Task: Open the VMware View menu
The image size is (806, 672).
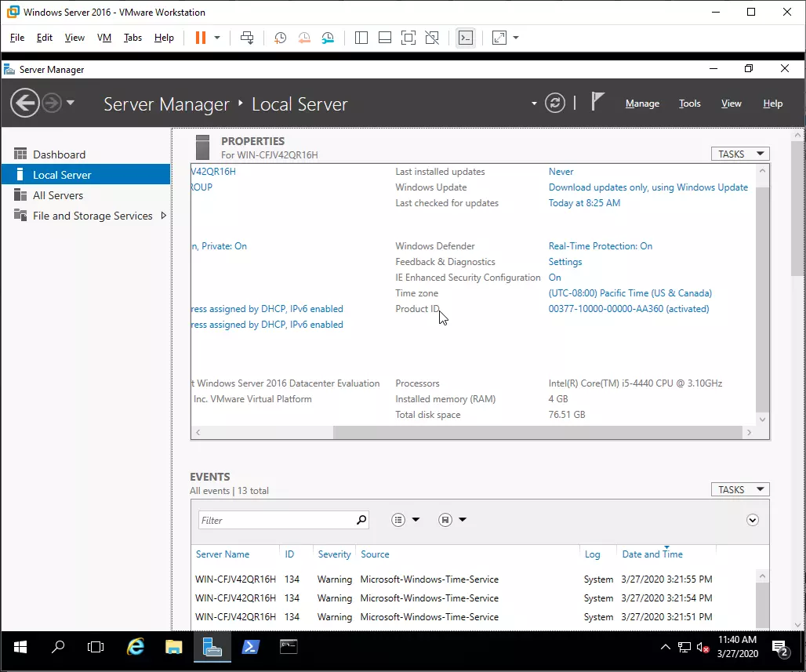Action: [74, 38]
